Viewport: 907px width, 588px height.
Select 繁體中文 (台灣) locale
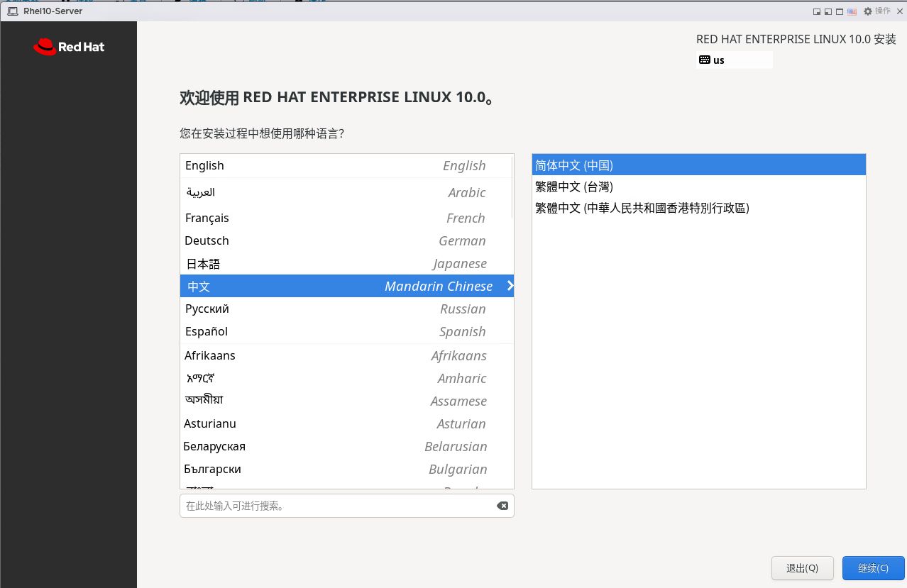[x=698, y=187]
